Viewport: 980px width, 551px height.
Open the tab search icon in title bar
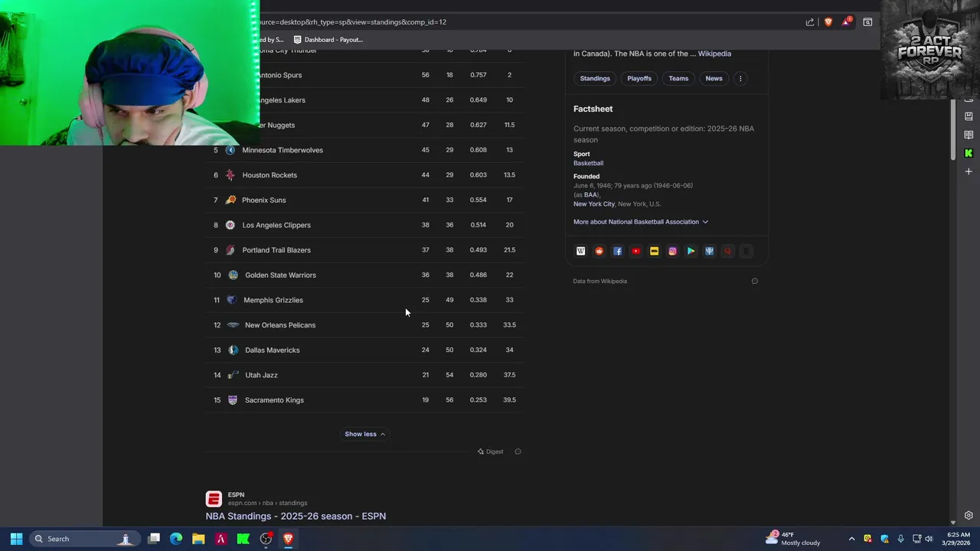tap(867, 22)
